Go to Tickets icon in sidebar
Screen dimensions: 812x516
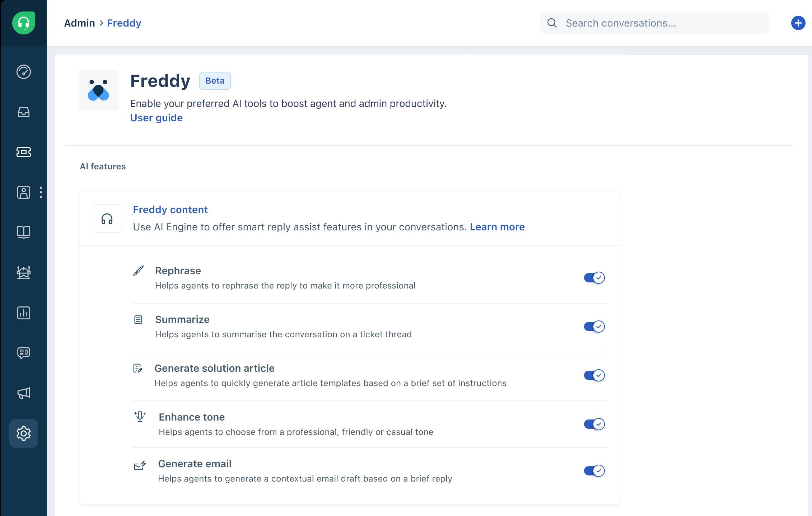[x=24, y=152]
